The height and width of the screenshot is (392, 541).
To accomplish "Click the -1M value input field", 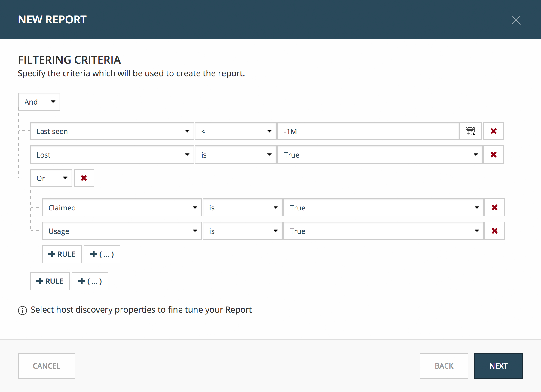I will click(368, 131).
